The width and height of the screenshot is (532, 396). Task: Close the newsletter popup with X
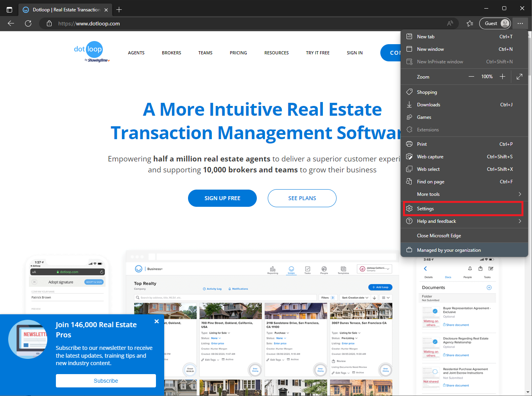[x=156, y=321]
